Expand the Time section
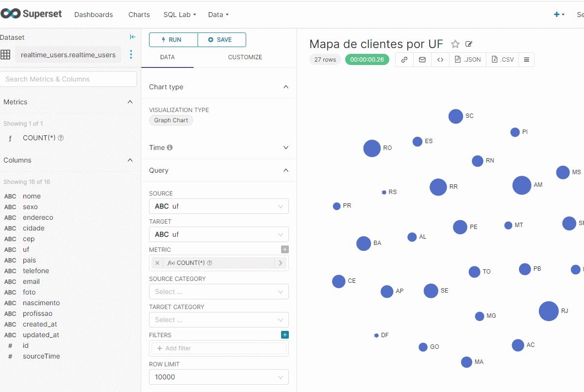 pyautogui.click(x=285, y=147)
